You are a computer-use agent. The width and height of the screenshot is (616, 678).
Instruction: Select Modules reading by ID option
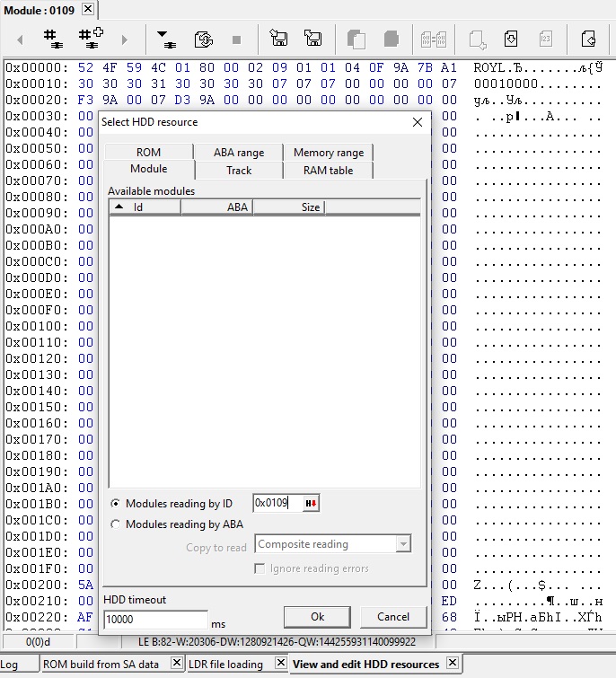click(115, 504)
